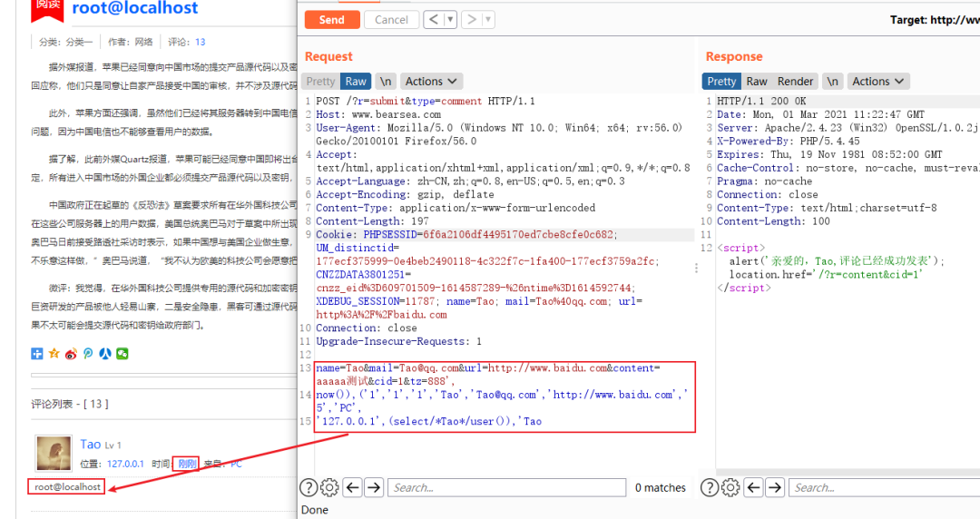Open help icon under Response panel
The image size is (980, 519).
(x=710, y=487)
